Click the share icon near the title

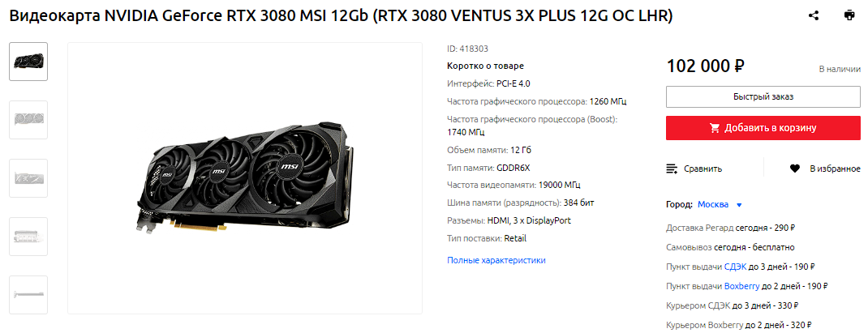[813, 15]
